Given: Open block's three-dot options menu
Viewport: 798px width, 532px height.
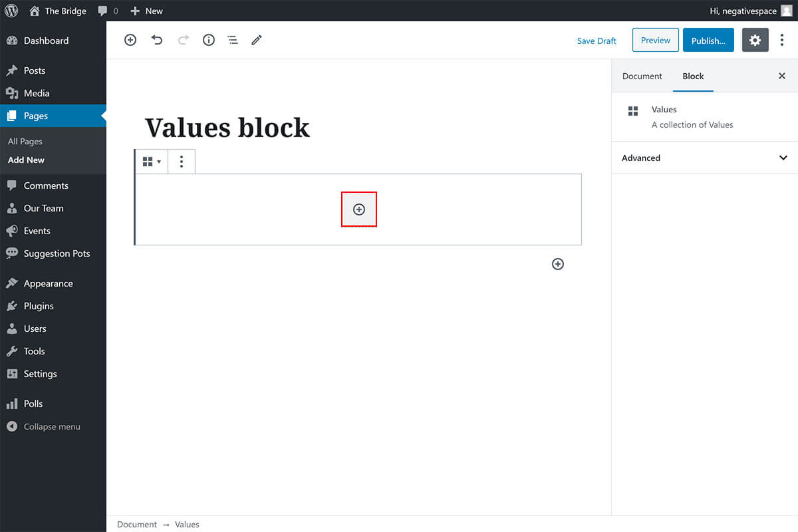Looking at the screenshot, I should coord(182,162).
